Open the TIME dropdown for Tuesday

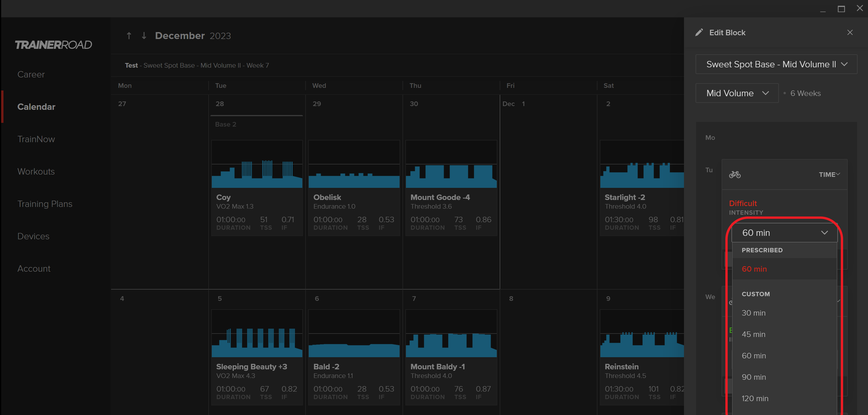[829, 174]
